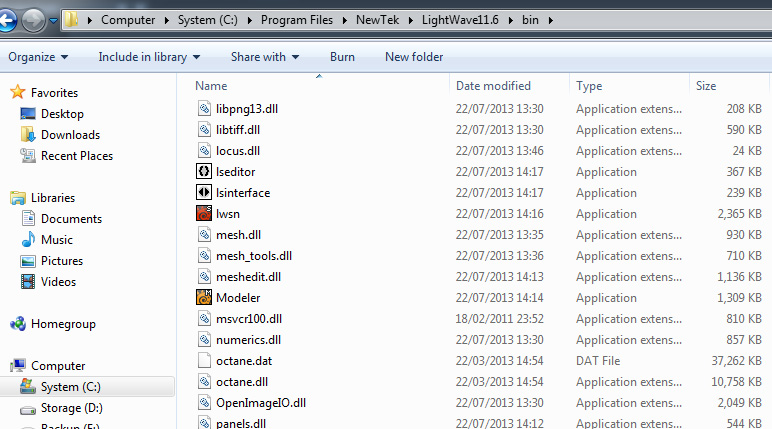The image size is (772, 429).
Task: Click the Computer icon in navigation pane
Action: [x=18, y=365]
